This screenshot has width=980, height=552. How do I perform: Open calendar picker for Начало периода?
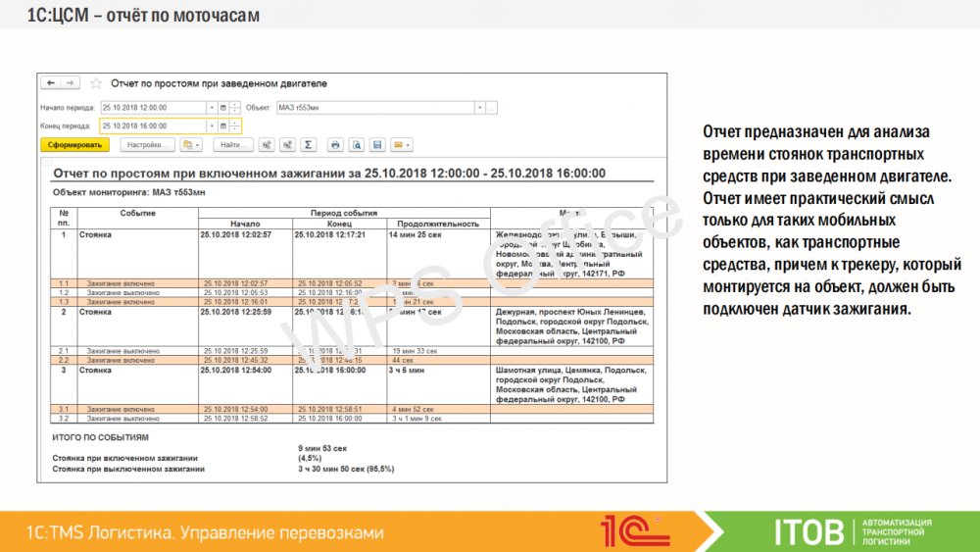(x=223, y=108)
